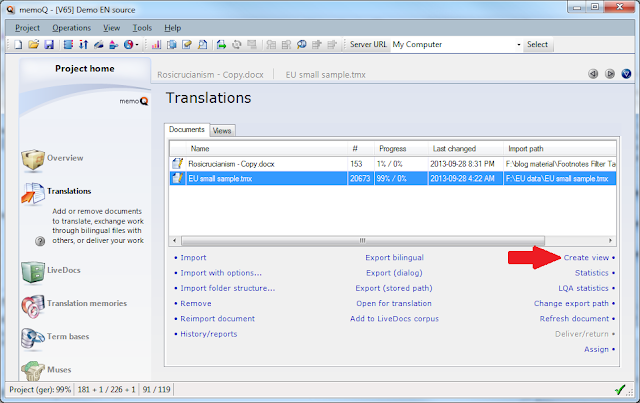Select the Views tab
This screenshot has height=403, width=640.
[222, 131]
